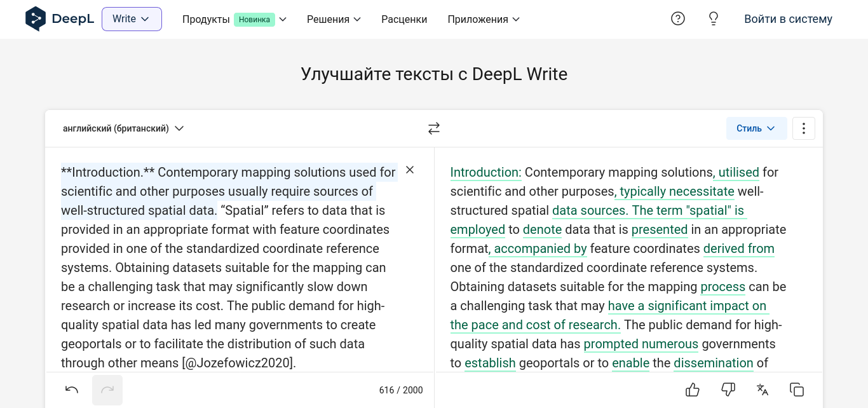Open the Продукты menu
Viewport: 868px width, 408px height.
pyautogui.click(x=234, y=19)
